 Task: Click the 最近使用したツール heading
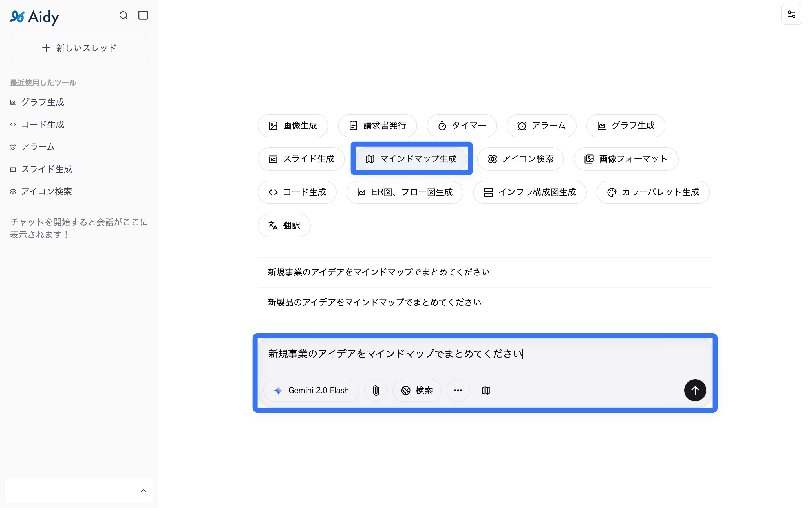coord(43,83)
